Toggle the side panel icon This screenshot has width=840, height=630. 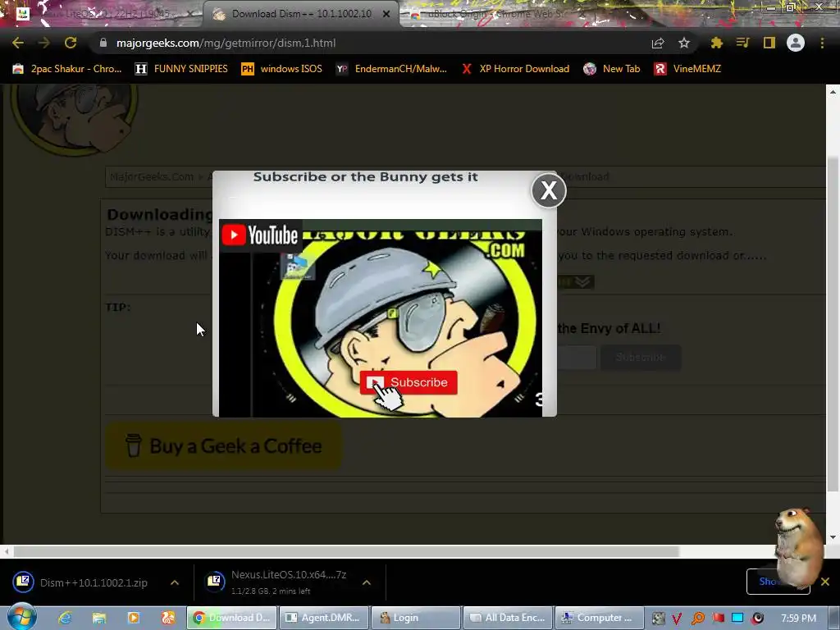point(769,43)
